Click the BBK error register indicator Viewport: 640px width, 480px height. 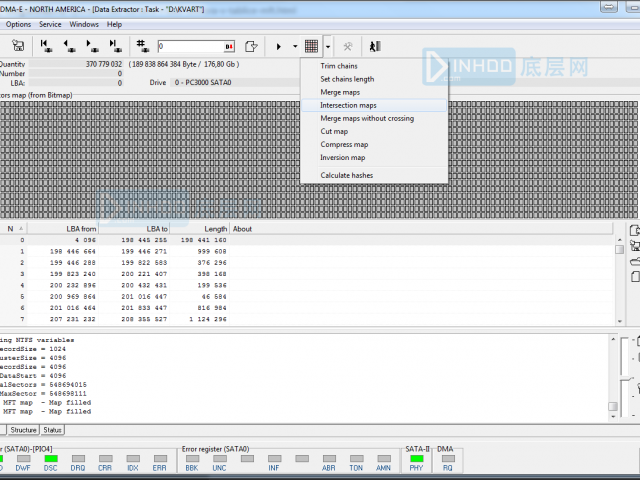[192, 459]
